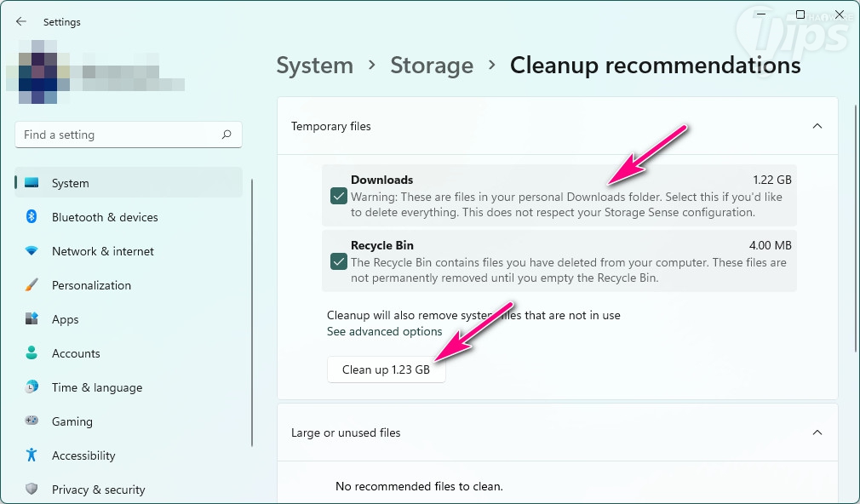The height and width of the screenshot is (504, 860).
Task: Select Apps in the sidebar
Action: pyautogui.click(x=129, y=318)
